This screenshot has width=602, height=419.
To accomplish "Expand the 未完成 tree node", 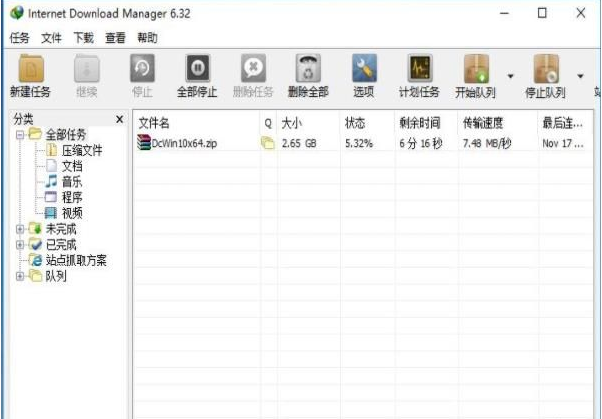I will tap(20, 229).
